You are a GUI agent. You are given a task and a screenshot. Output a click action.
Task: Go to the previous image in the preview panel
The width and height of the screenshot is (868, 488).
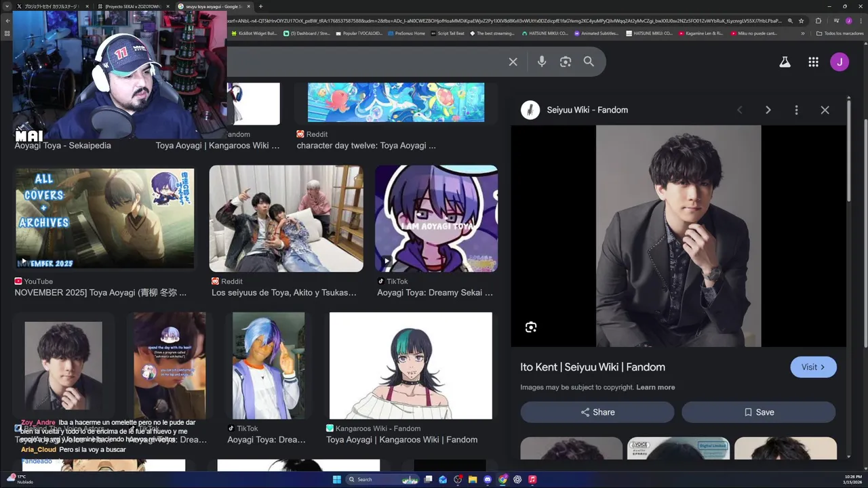740,110
